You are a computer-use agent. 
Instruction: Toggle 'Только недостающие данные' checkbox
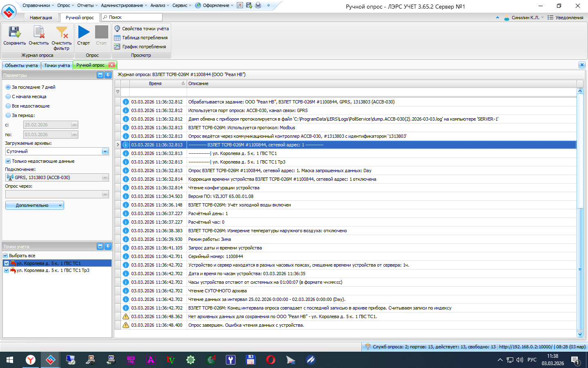coord(8,161)
